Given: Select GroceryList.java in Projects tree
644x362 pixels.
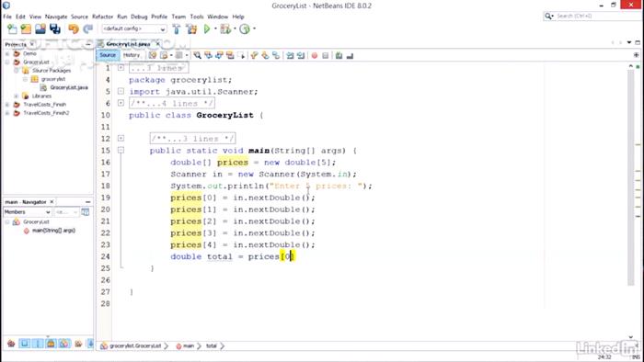Looking at the screenshot, I should click(x=69, y=87).
